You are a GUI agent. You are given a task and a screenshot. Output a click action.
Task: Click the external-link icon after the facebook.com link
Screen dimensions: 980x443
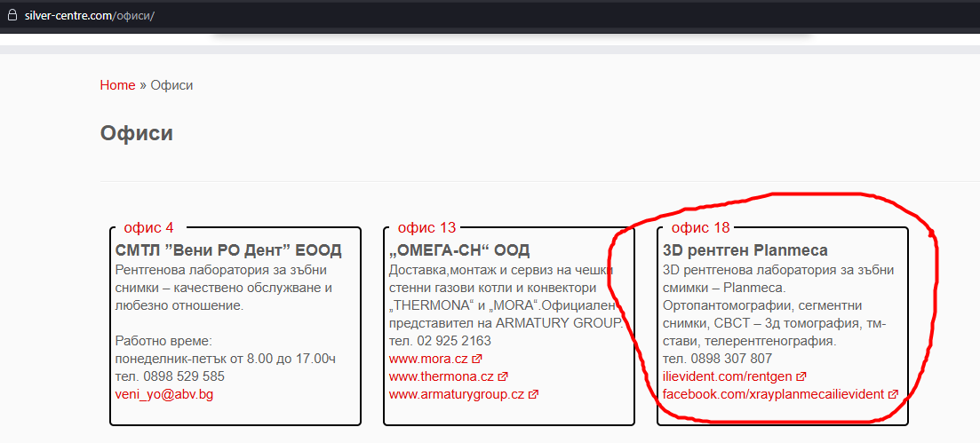click(x=893, y=394)
